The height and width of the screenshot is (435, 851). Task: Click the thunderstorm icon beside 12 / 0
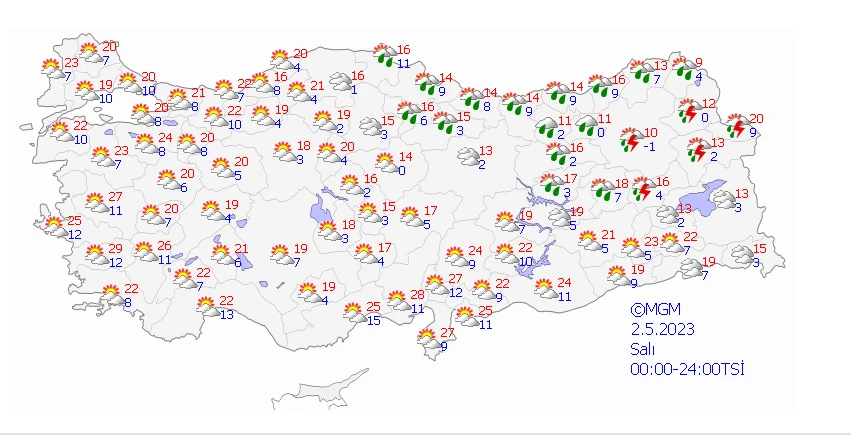coord(690,111)
